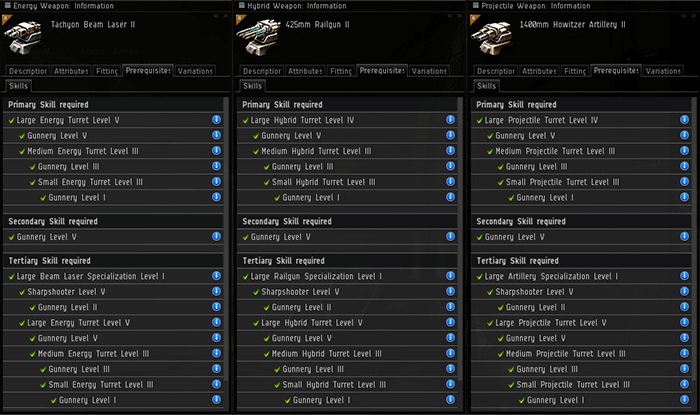Open Description tab in Hybrid Weapon window

pyautogui.click(x=262, y=71)
